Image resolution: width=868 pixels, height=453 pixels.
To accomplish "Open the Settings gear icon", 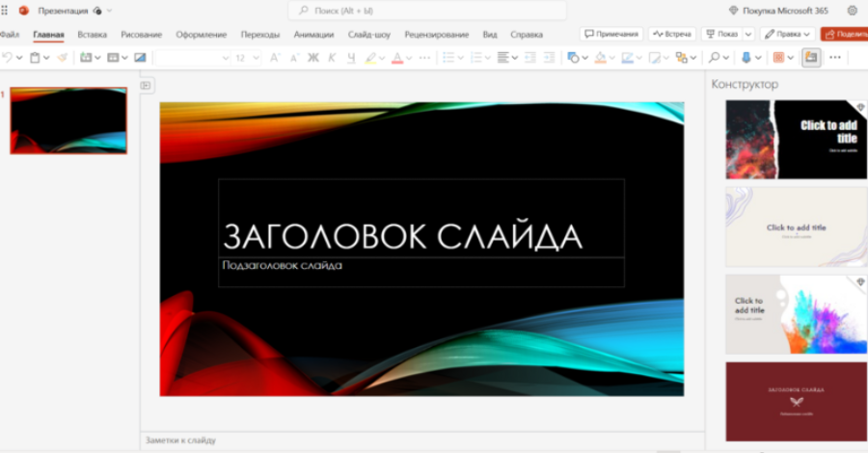I will tap(852, 11).
